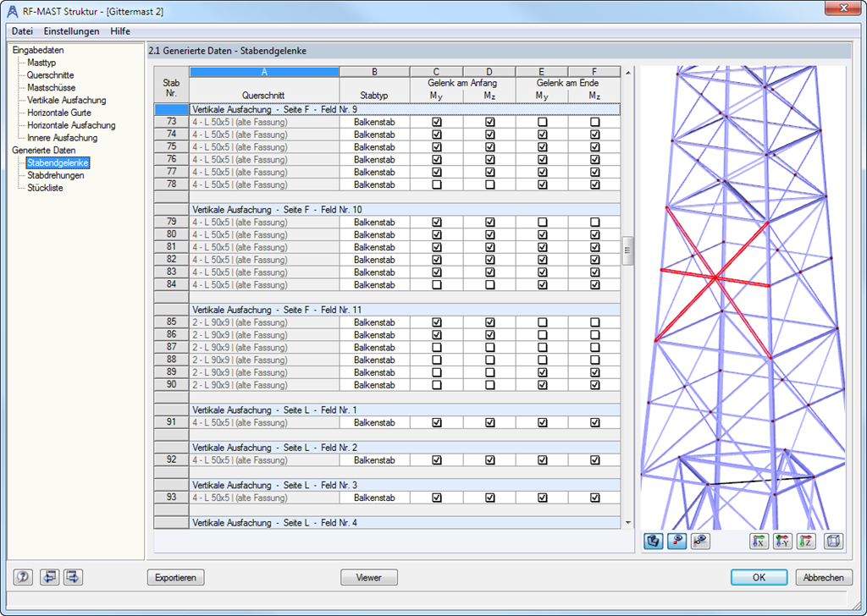This screenshot has width=867, height=616.
Task: Toggle My at end for member 79
Action: click(x=543, y=222)
